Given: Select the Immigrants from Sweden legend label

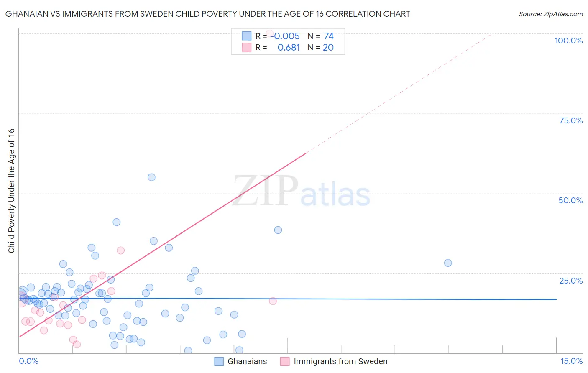Looking at the screenshot, I should pos(340,361).
